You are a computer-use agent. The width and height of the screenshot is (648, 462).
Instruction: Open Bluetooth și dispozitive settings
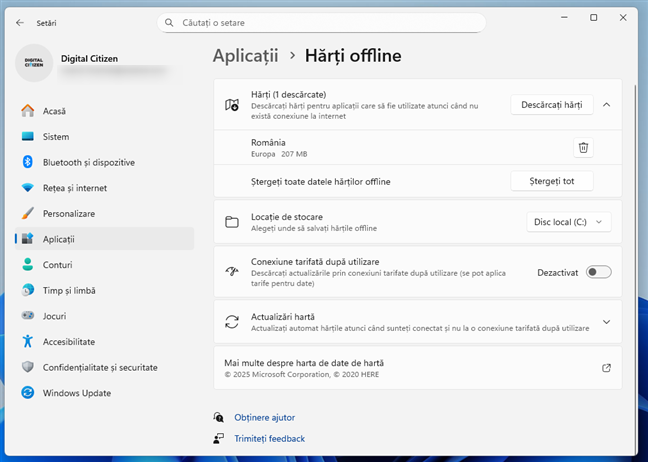point(88,162)
